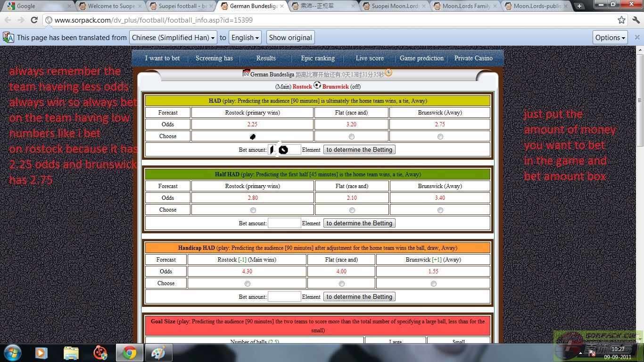Go to the Live score menu

369,58
